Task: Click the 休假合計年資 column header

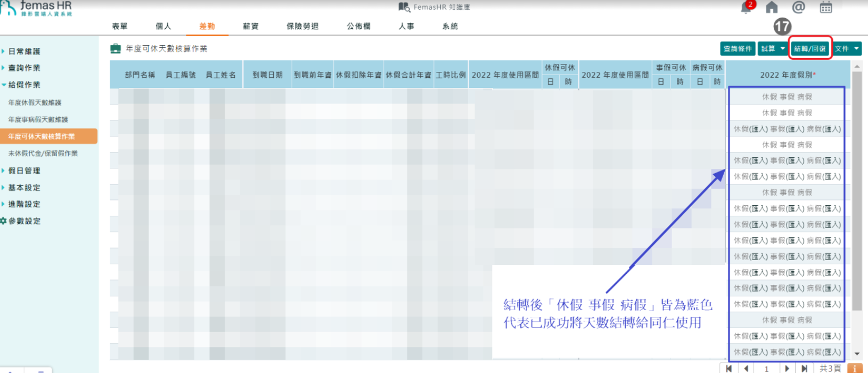Action: (408, 75)
